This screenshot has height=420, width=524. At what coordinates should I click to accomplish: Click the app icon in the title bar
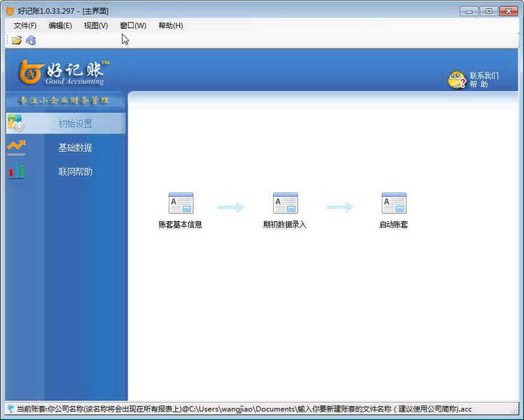coord(11,10)
